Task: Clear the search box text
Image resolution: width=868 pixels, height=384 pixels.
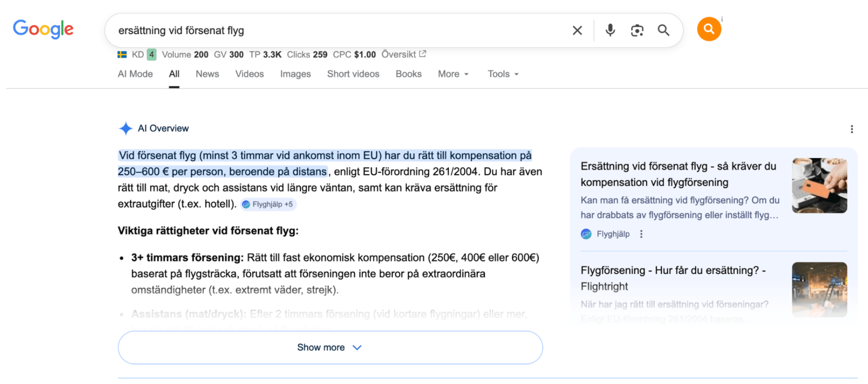Action: pyautogui.click(x=577, y=30)
